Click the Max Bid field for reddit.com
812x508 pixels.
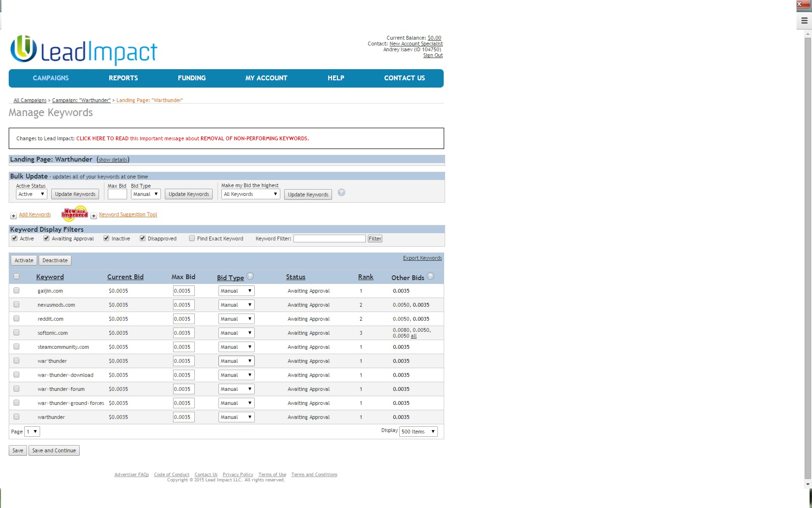(184, 319)
